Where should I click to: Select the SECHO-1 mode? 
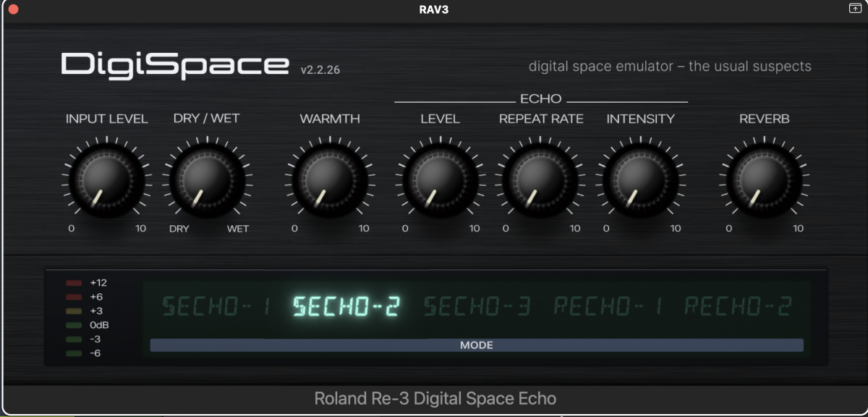(216, 307)
